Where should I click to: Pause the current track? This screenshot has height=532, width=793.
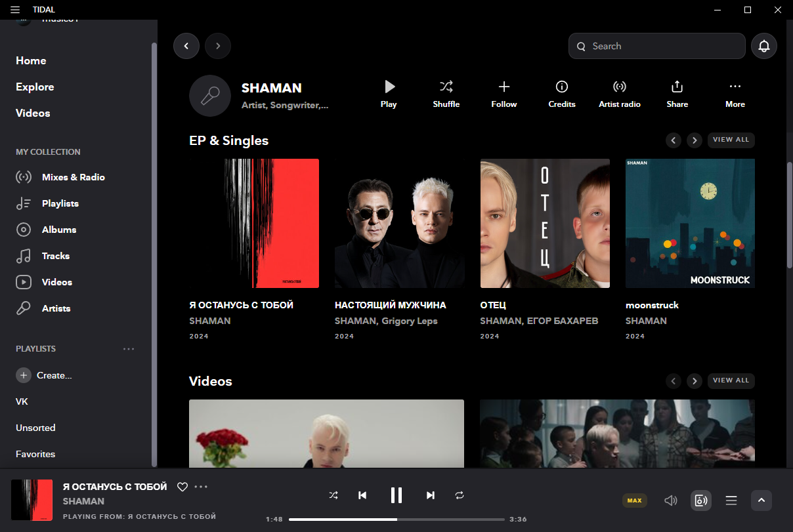click(396, 495)
